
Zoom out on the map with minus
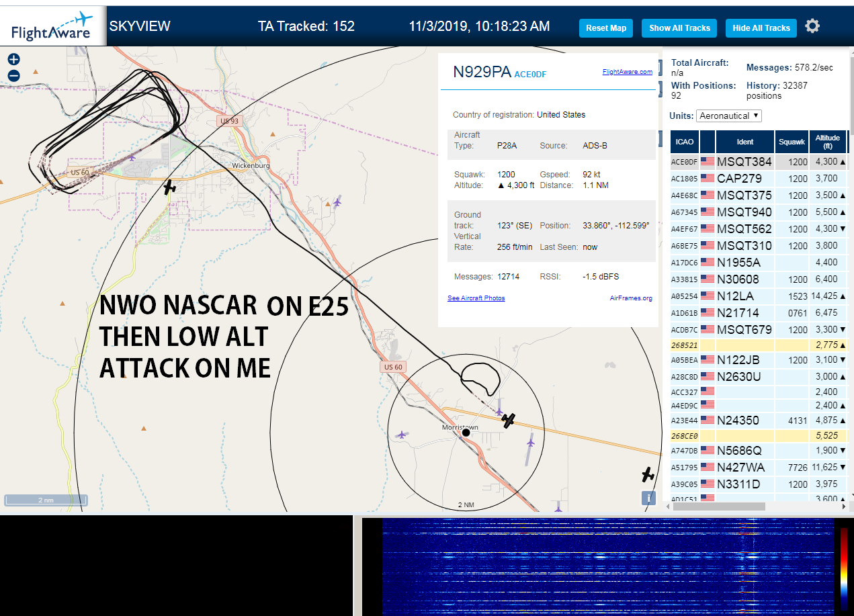click(13, 75)
